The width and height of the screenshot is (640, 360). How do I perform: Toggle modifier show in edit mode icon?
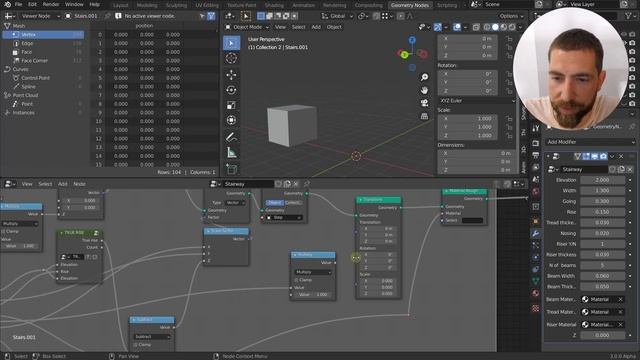(586, 156)
